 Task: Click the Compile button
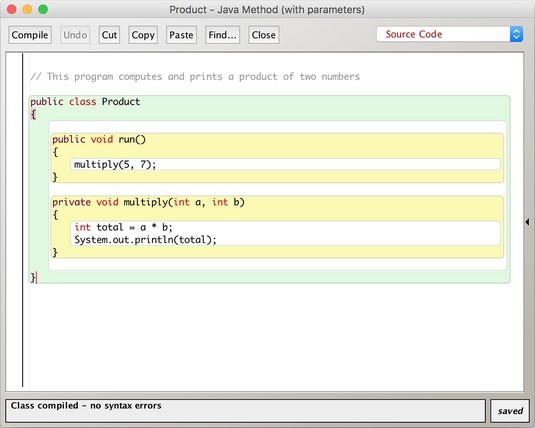click(x=30, y=35)
